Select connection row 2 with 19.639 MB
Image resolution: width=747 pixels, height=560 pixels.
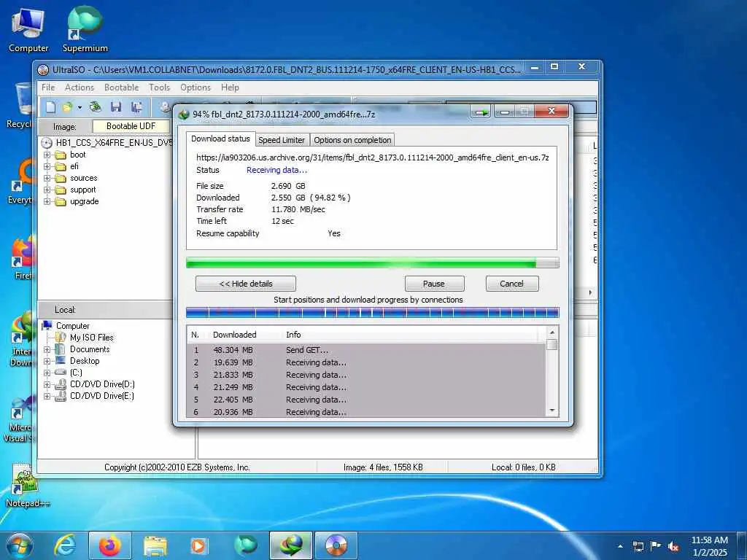367,362
